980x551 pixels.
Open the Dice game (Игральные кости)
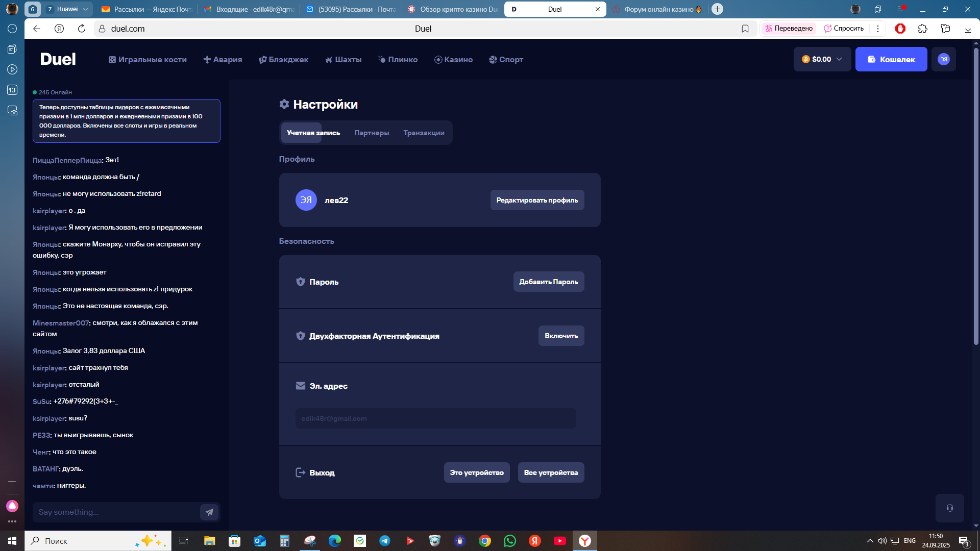coord(148,60)
